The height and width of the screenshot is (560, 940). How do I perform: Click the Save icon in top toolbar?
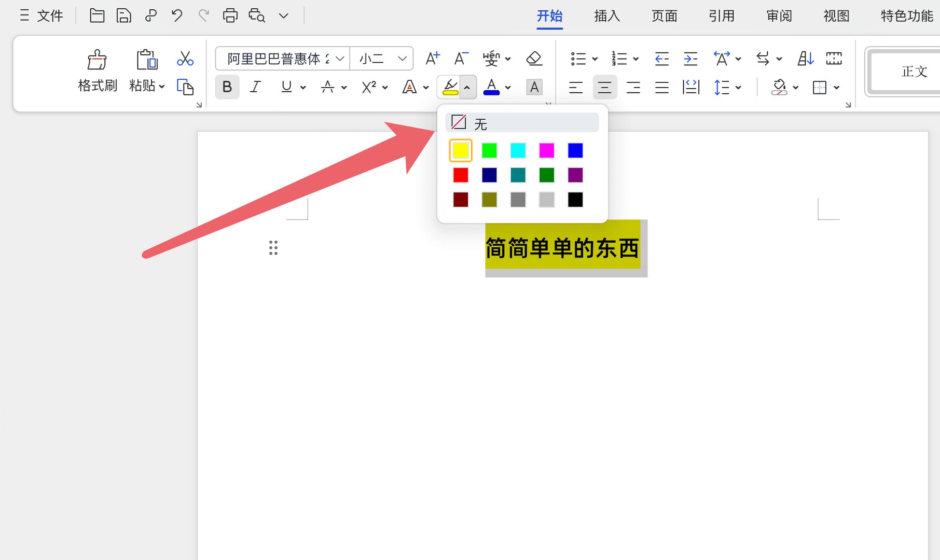pyautogui.click(x=123, y=16)
